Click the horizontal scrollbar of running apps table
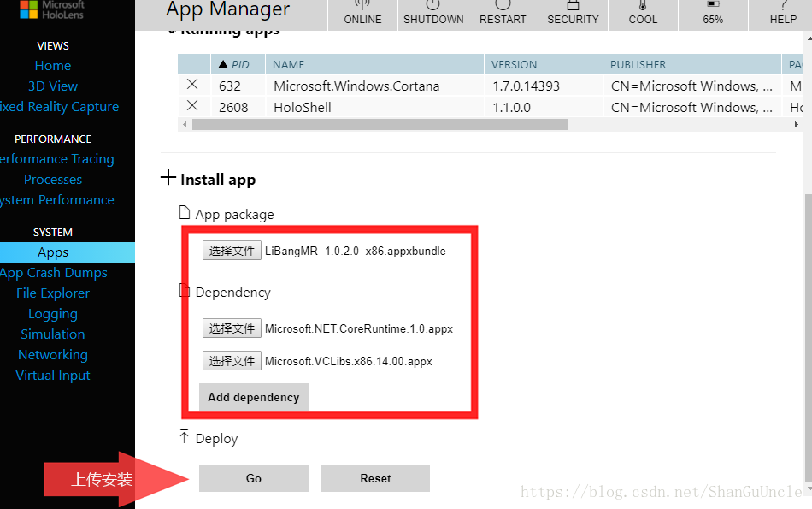812x509 pixels. [x=380, y=124]
